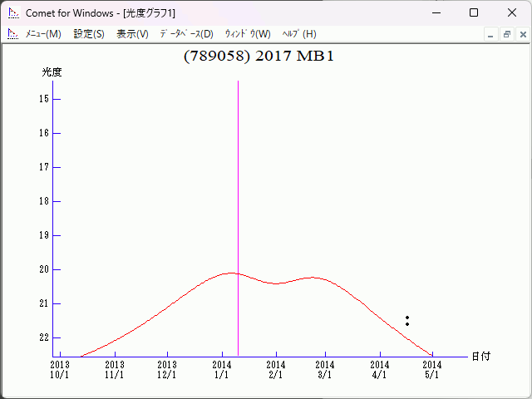Screen dimensions: 532x399
Task: Open the 設定(S) settings menu
Action: tap(89, 34)
